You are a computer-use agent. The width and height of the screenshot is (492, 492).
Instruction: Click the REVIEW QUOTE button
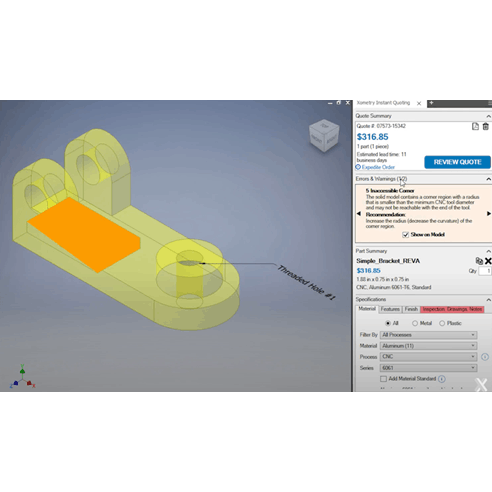pyautogui.click(x=457, y=162)
